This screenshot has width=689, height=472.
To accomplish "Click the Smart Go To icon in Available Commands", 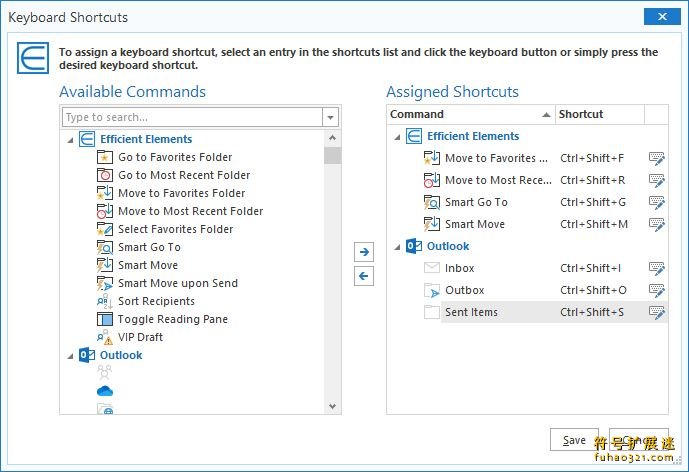I will pyautogui.click(x=105, y=247).
